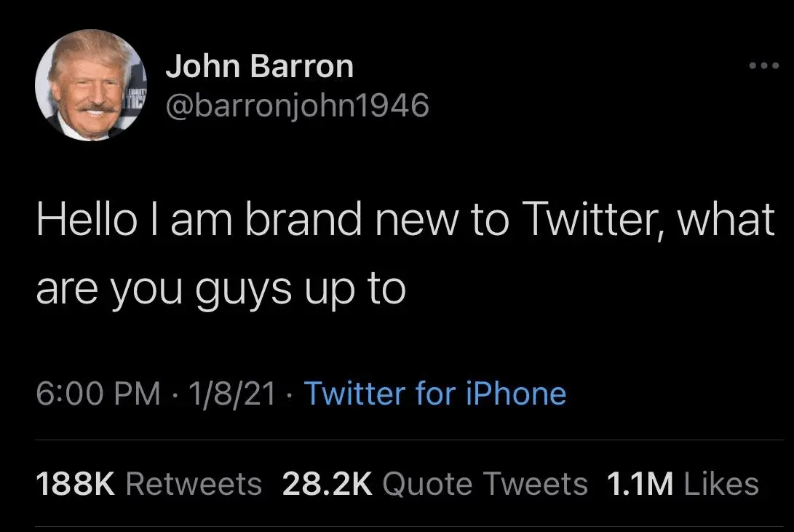Click the word "Hello" in the tweet

point(85,220)
